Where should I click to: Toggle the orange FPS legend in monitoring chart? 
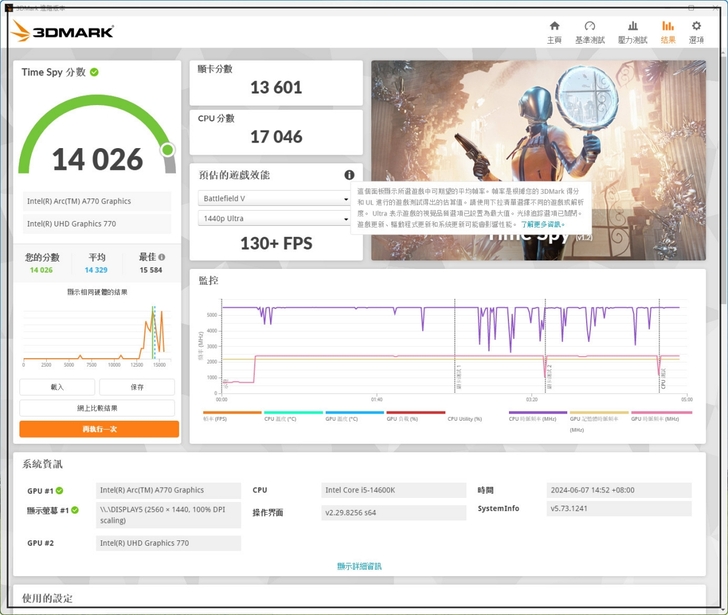pyautogui.click(x=231, y=415)
